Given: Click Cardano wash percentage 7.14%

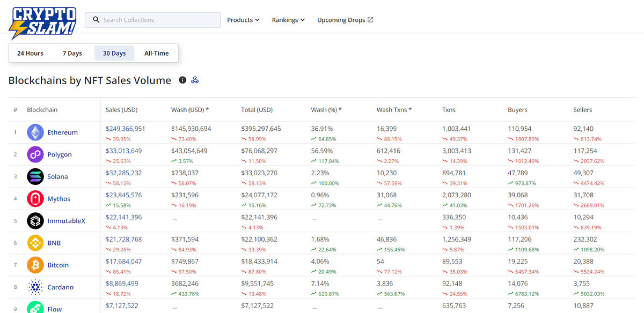Looking at the screenshot, I should pyautogui.click(x=320, y=284).
